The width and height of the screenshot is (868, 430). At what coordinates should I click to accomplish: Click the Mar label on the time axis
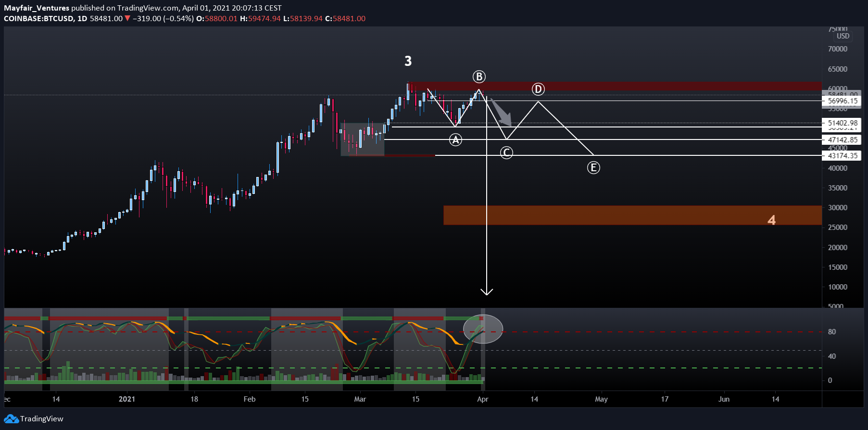coord(360,399)
